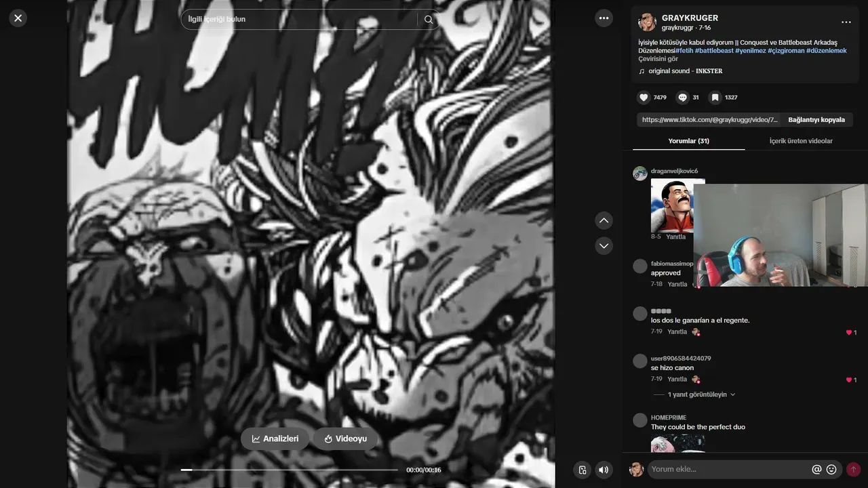The width and height of the screenshot is (868, 488).
Task: Open the three-dot menu beside GRAYKRUGER
Action: pyautogui.click(x=846, y=22)
